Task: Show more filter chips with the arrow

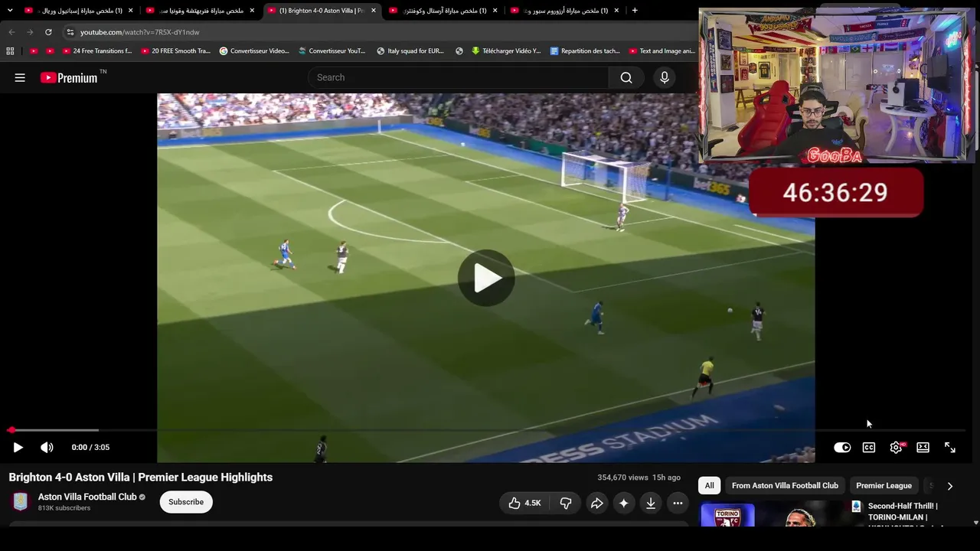Action: pyautogui.click(x=950, y=486)
